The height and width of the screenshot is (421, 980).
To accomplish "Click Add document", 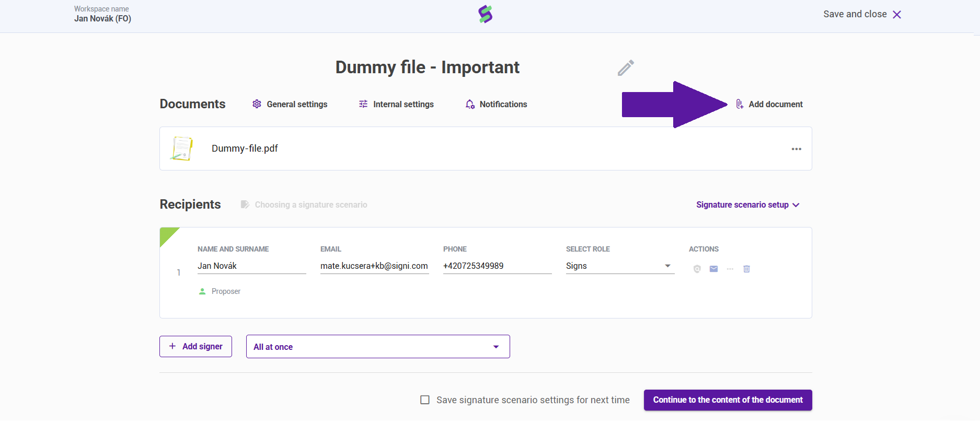I will tap(769, 105).
